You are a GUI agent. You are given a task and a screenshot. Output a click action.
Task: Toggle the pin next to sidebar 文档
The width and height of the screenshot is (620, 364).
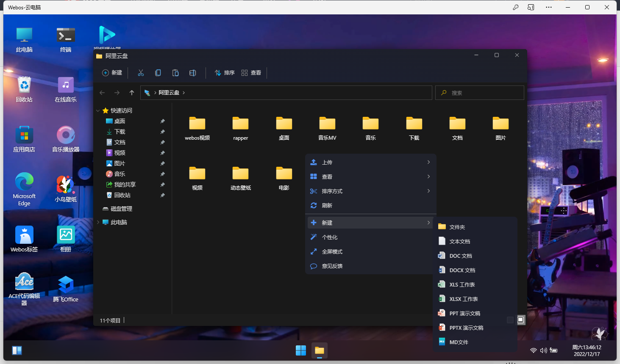point(162,142)
